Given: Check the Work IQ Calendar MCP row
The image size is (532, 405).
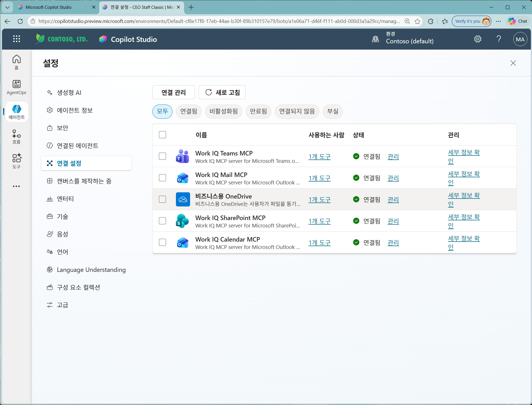Looking at the screenshot, I should [163, 242].
